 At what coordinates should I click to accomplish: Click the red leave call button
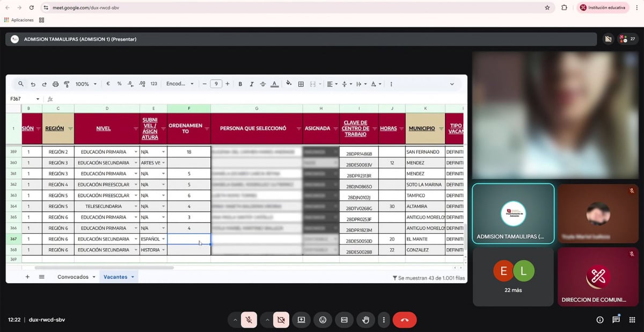coord(404,320)
